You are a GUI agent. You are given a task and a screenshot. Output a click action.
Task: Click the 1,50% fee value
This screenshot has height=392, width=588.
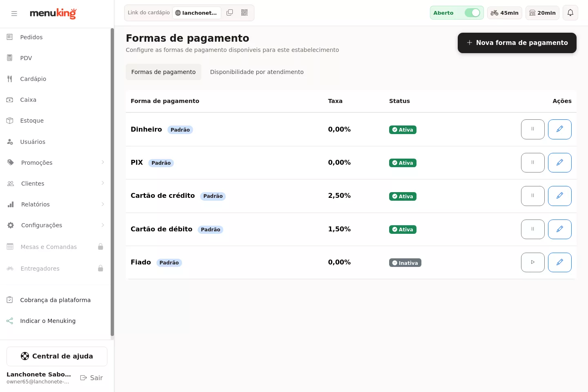pyautogui.click(x=339, y=229)
